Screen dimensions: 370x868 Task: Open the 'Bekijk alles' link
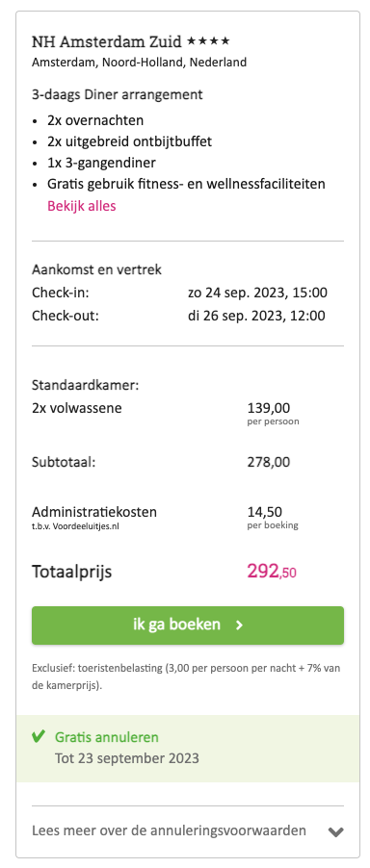point(82,206)
